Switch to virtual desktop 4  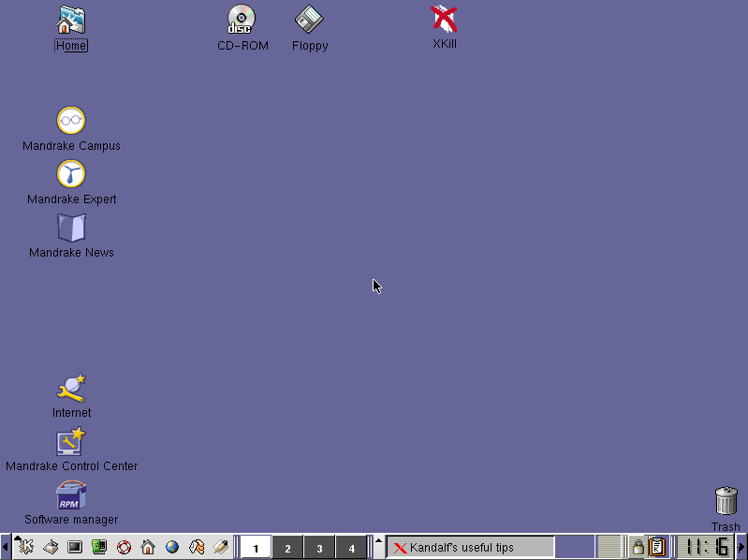pos(351,548)
